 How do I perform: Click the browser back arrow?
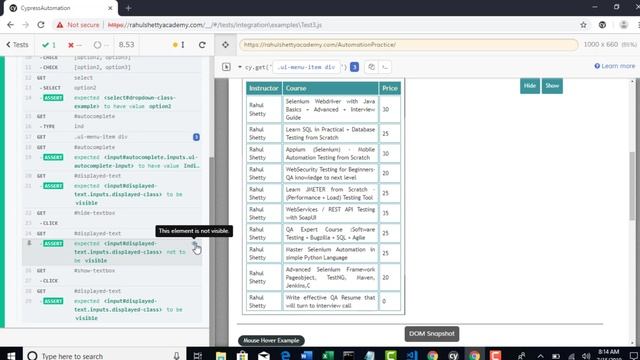tap(11, 25)
